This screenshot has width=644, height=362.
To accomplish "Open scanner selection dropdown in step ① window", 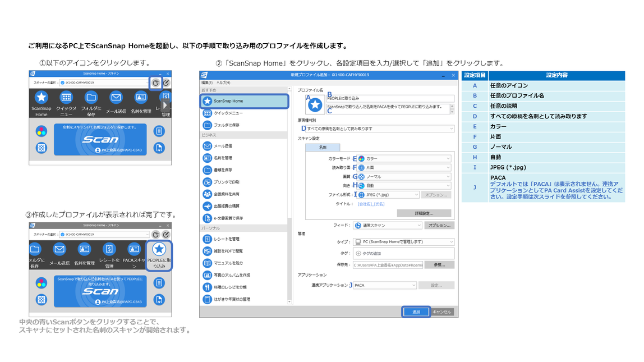I will [x=104, y=83].
